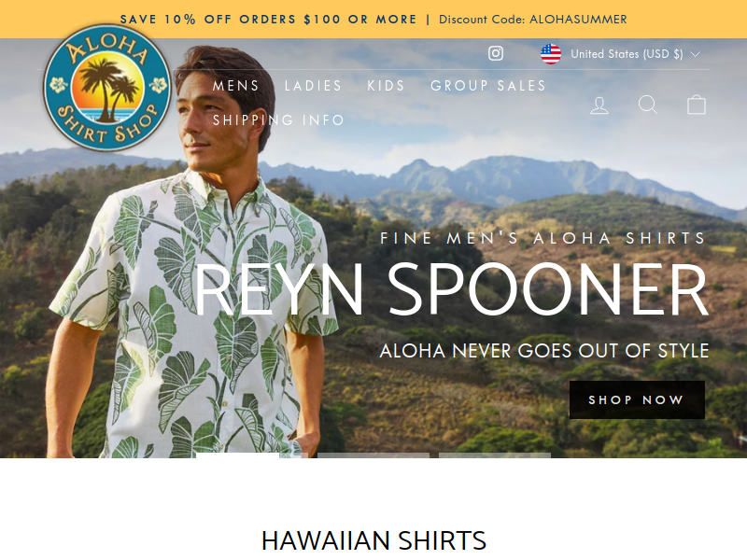Switch to the third hero slide indicator
Screen dimensions: 747x560
point(495,455)
